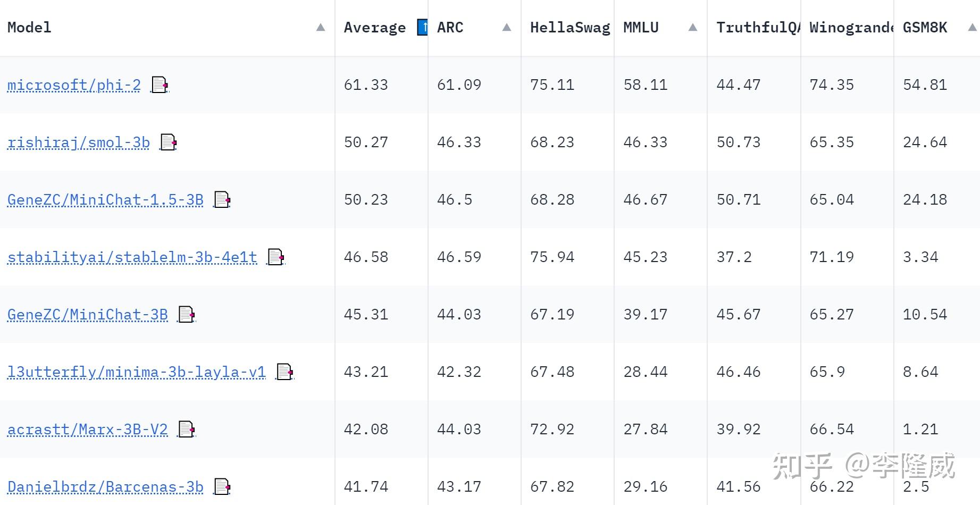Viewport: 980px width, 505px height.
Task: Open the microsoft/phi-2 model link
Action: click(x=74, y=85)
